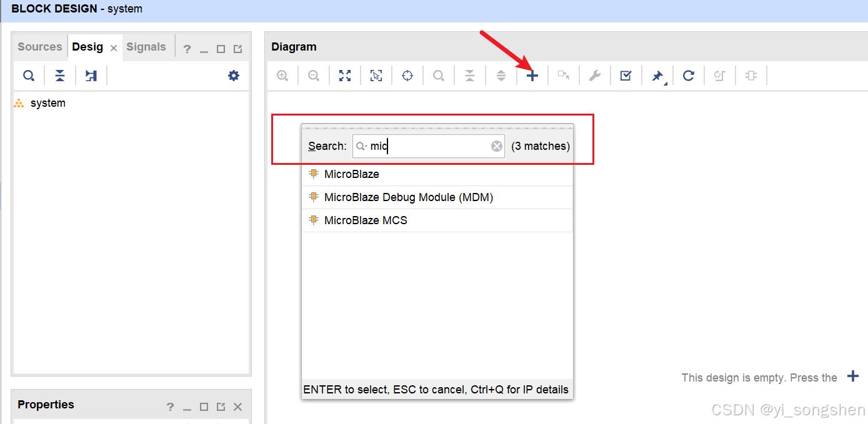Open Design panel settings gear
The width and height of the screenshot is (868, 424).
(234, 76)
